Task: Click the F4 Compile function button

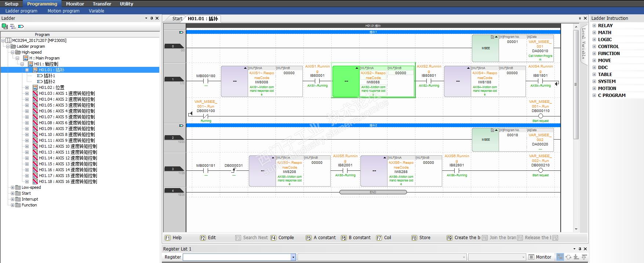Action: click(282, 238)
